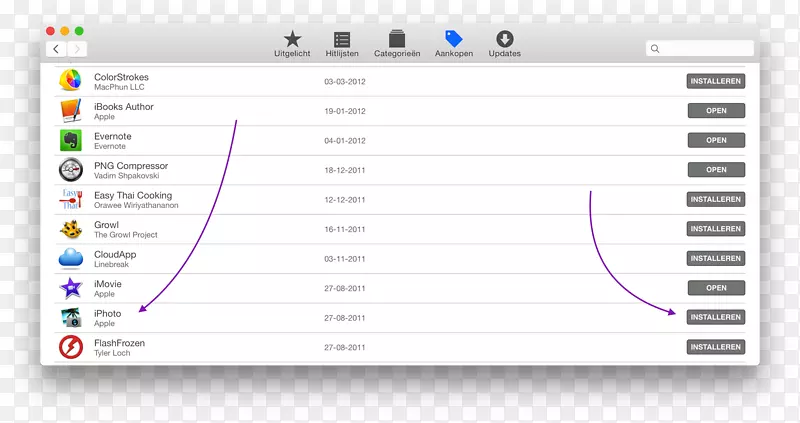This screenshot has height=423, width=800.
Task: Click the iMovie star icon
Action: (71, 288)
